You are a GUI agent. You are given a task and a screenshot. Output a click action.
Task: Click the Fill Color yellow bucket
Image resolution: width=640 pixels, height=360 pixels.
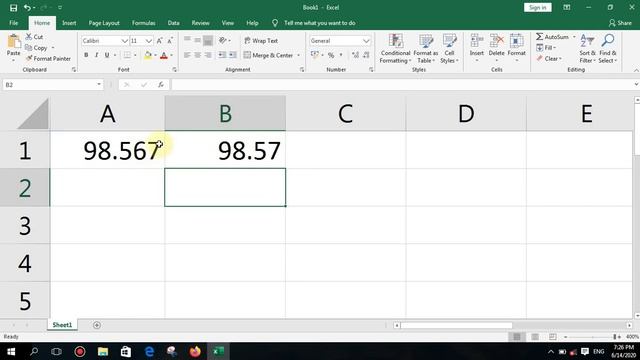point(148,55)
